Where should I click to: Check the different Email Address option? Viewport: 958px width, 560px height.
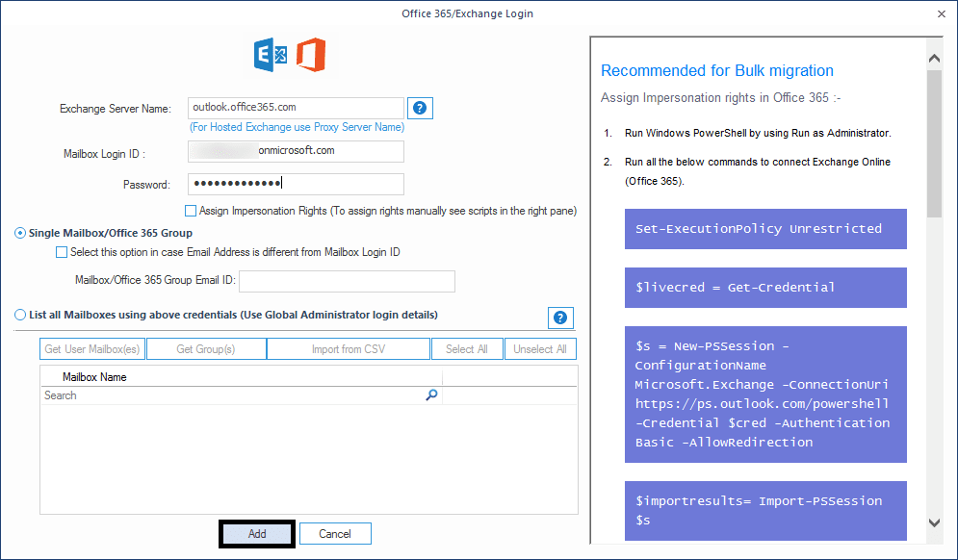[62, 252]
